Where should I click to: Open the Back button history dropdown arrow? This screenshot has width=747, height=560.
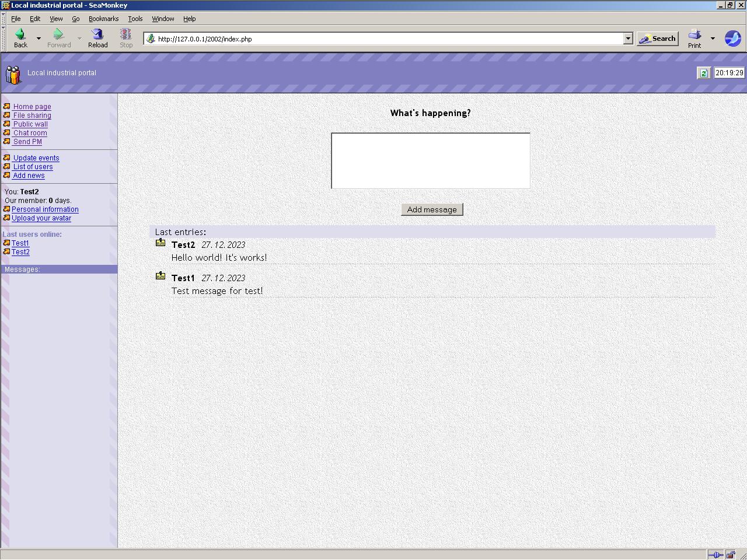tap(39, 38)
